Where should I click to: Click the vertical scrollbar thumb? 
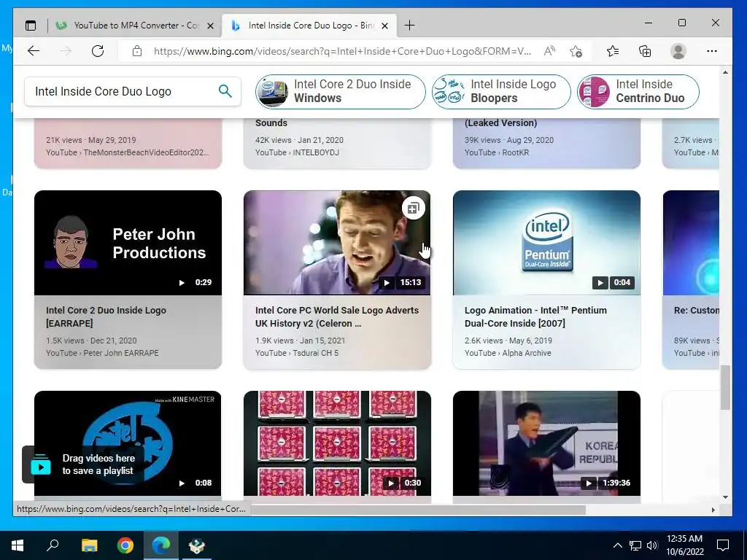click(x=725, y=387)
